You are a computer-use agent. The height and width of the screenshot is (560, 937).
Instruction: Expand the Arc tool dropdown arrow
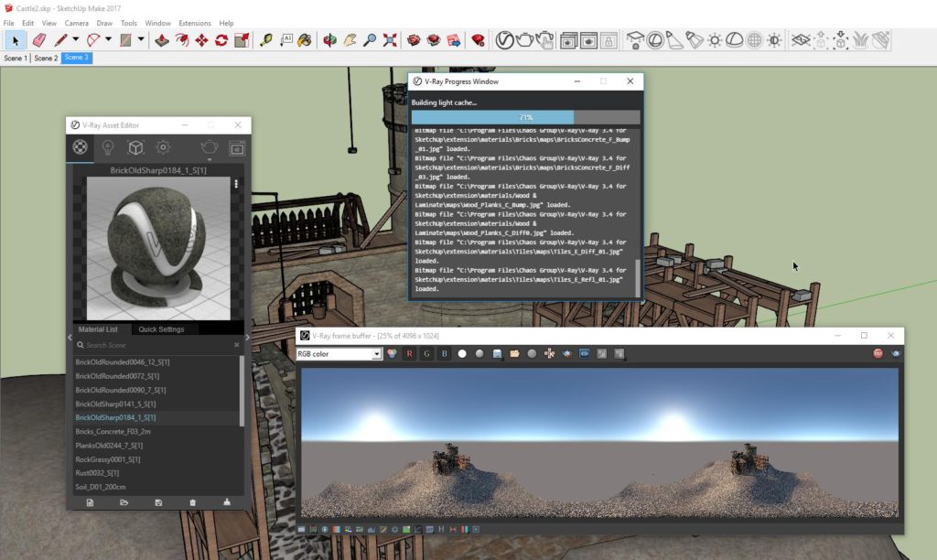click(109, 39)
